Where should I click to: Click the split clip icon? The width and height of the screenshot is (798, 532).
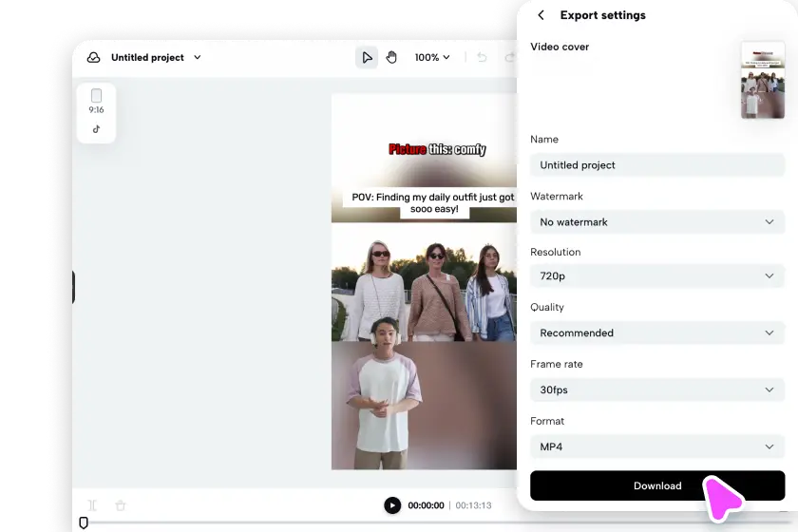93,505
